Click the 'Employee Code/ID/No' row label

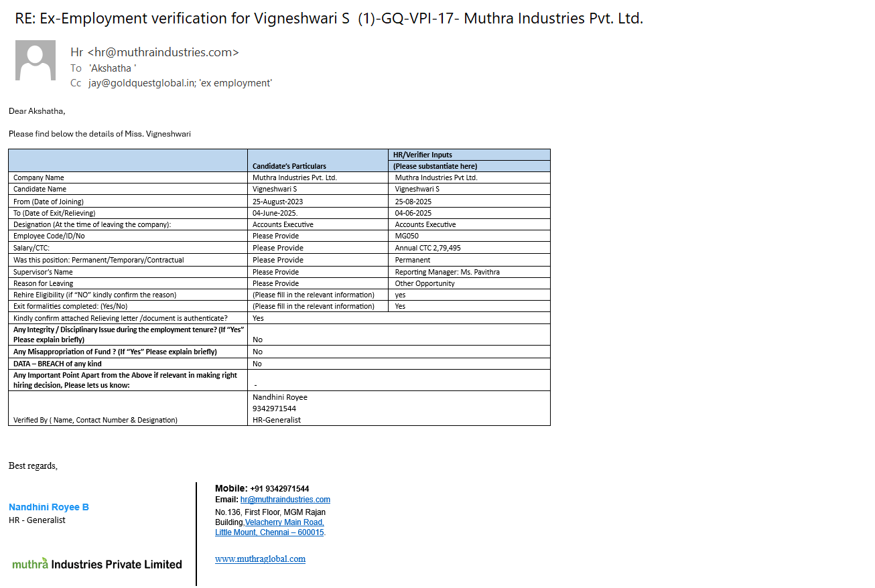pyautogui.click(x=49, y=236)
